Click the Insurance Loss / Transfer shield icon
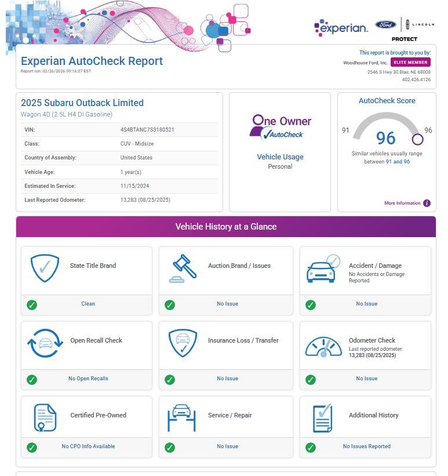 [183, 343]
